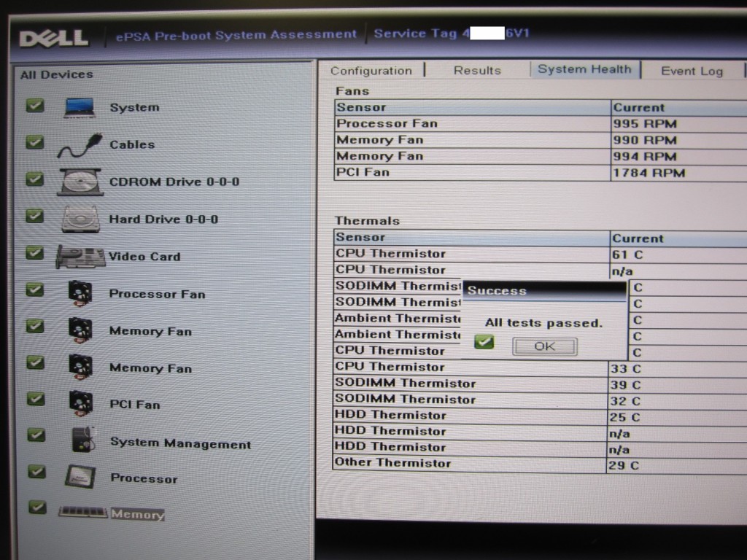Click the green check icon in Success dialog
This screenshot has width=747, height=560.
coord(484,341)
